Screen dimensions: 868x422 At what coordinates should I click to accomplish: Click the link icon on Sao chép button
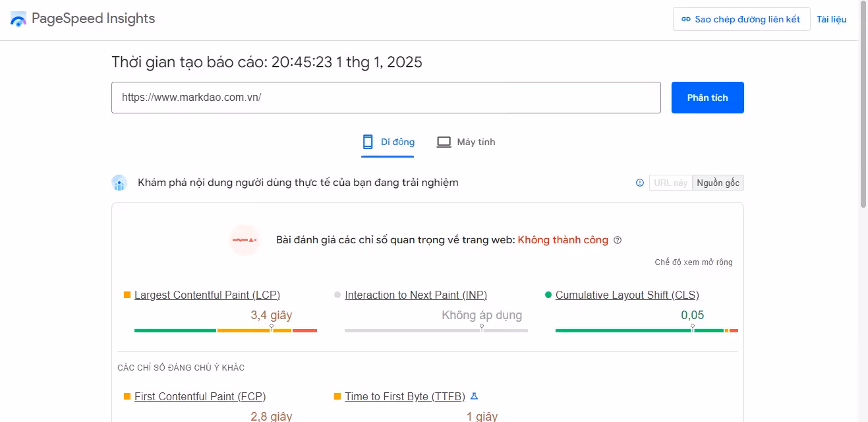[x=685, y=19]
